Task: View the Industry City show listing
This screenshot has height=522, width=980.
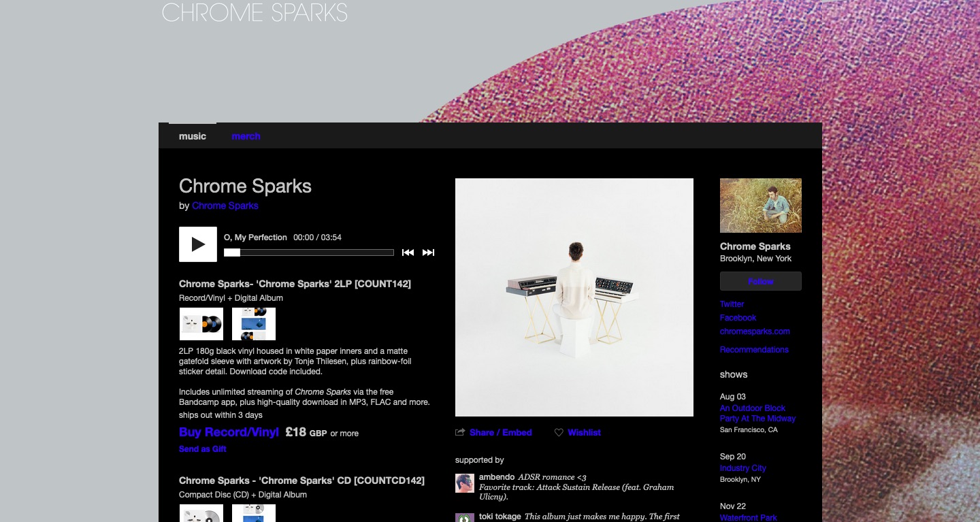Action: pos(742,468)
